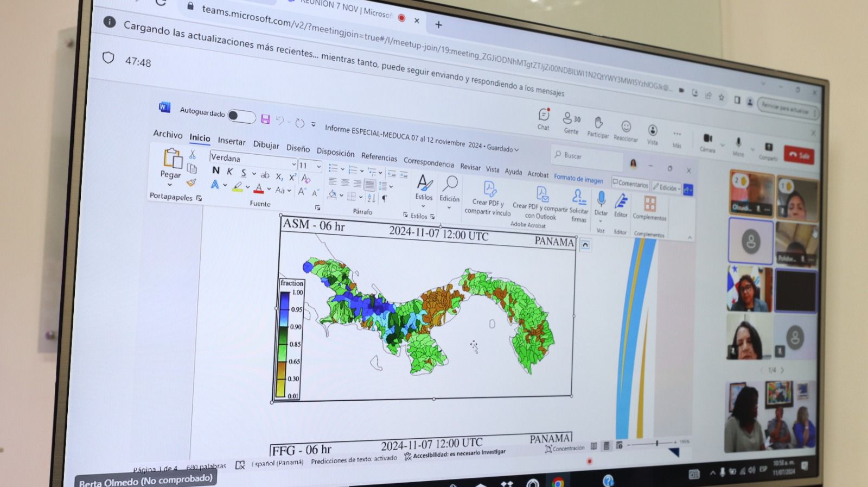Open the Archivo tab
This screenshot has height=487, width=868.
tap(168, 134)
